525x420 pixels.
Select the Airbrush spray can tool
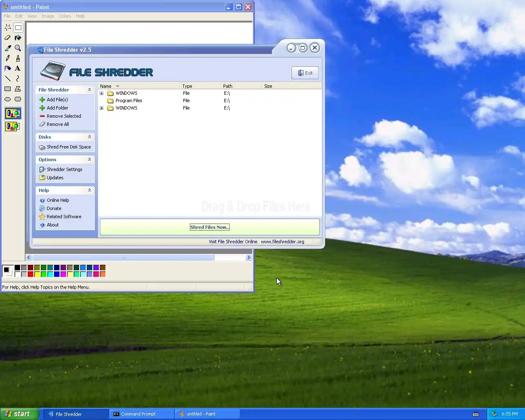coord(8,68)
